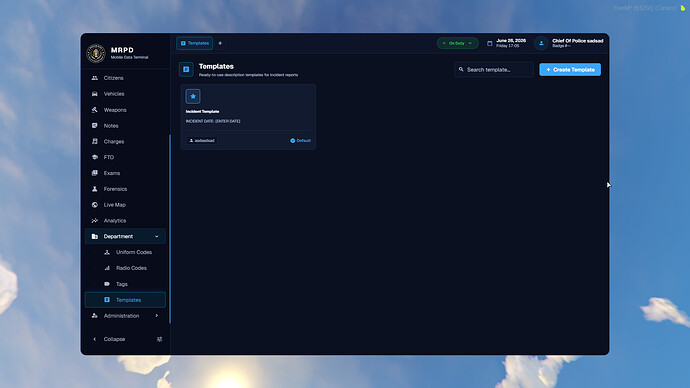This screenshot has width=690, height=388.
Task: Open Forensics flask icon
Action: 95,189
